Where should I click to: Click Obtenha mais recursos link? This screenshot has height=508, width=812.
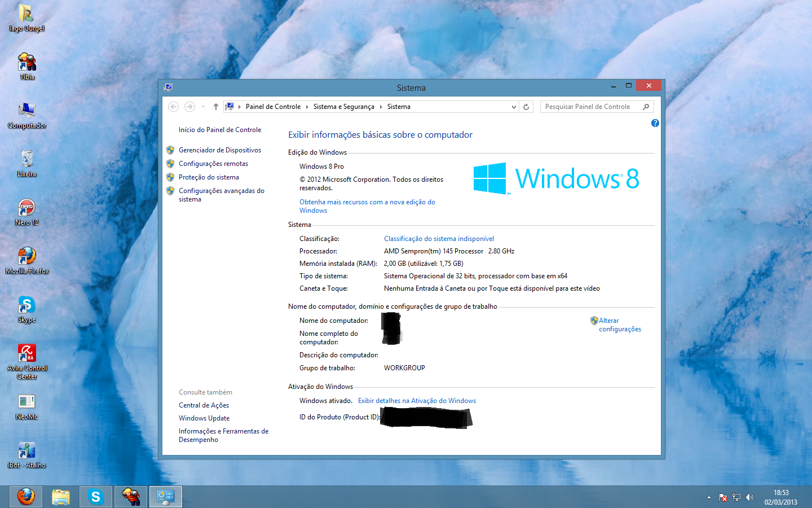coord(367,206)
